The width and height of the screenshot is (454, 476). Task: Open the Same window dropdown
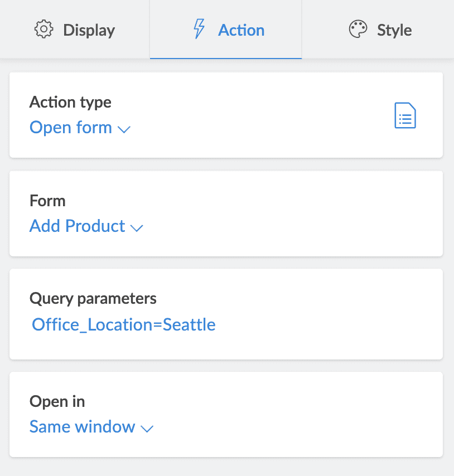point(83,426)
